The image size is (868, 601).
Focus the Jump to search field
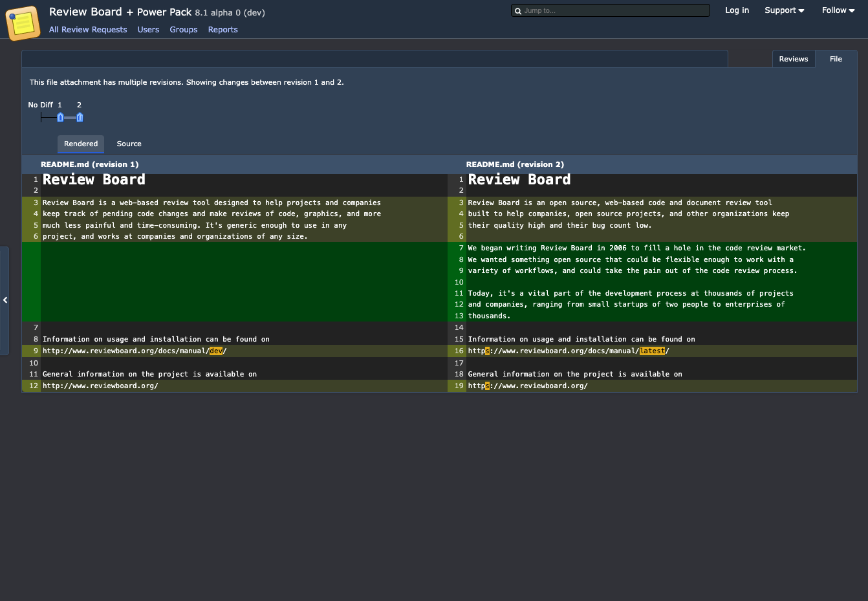click(610, 10)
